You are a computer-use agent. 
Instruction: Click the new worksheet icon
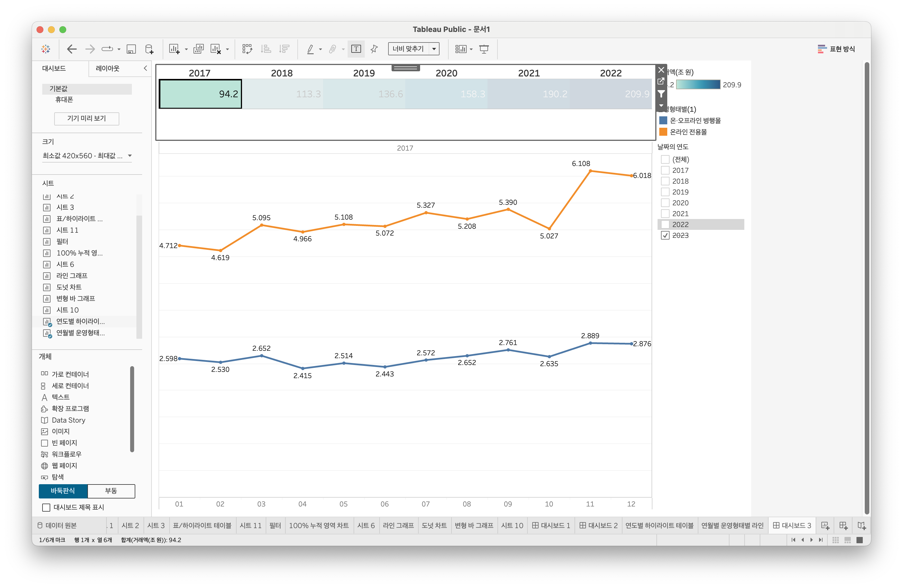coord(174,49)
